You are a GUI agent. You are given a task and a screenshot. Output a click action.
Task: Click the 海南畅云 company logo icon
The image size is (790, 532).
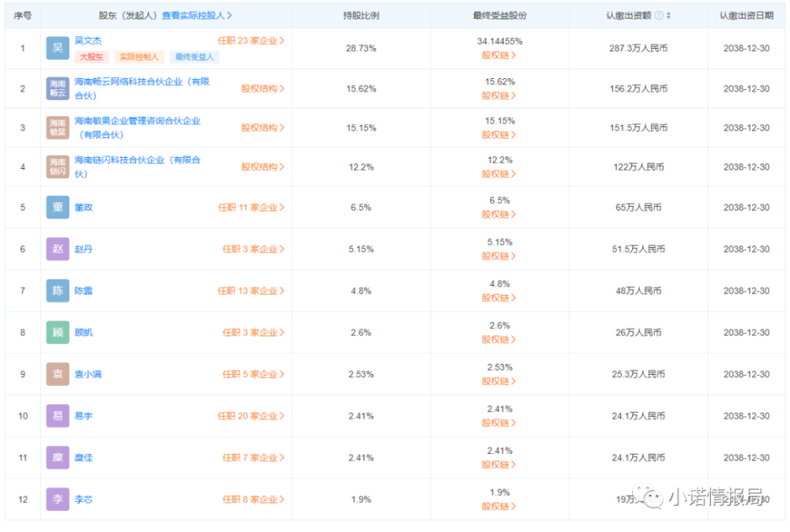[58, 88]
